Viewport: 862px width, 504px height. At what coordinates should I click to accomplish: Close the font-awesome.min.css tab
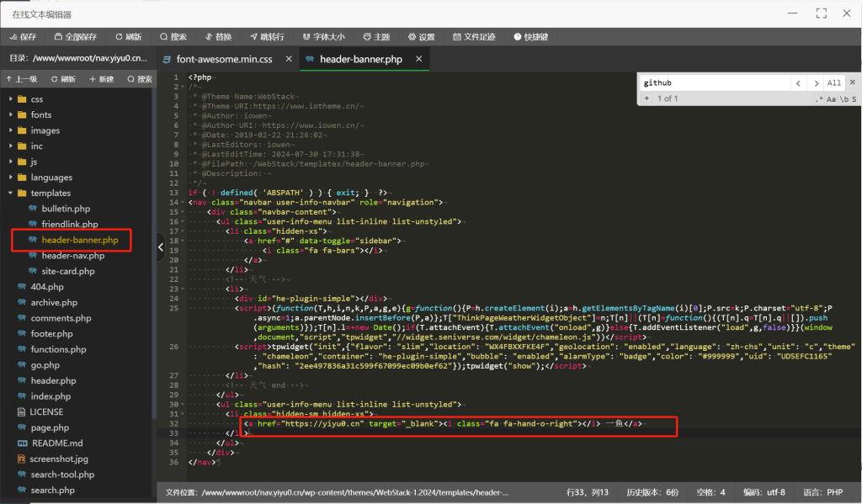[289, 59]
